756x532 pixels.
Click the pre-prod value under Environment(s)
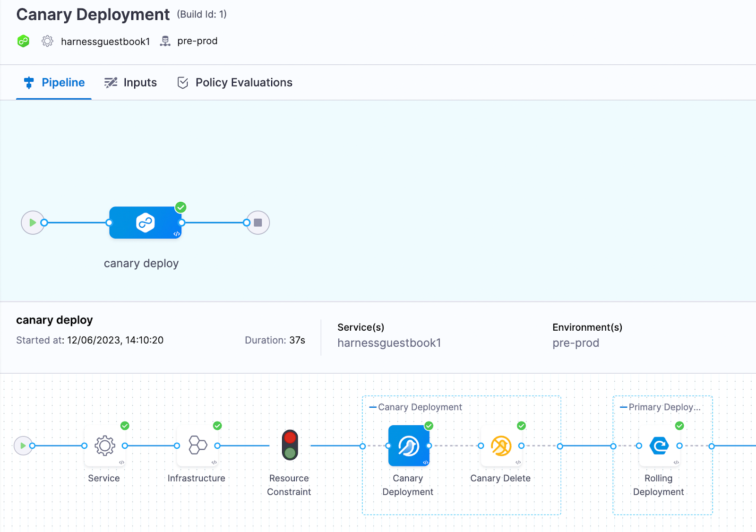click(576, 343)
